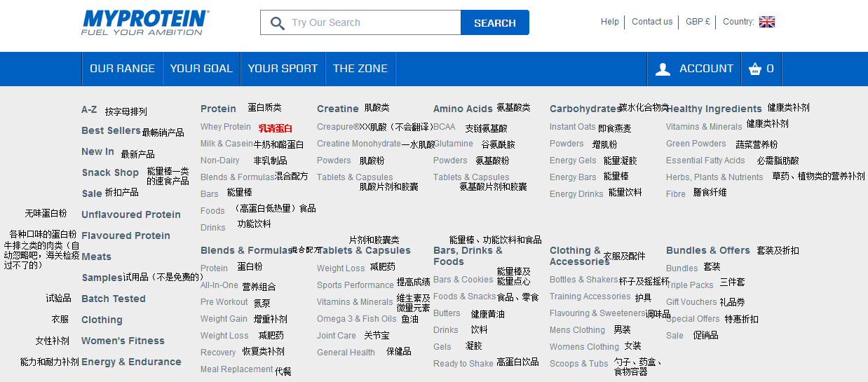Viewport: 868px width, 382px height.
Task: Click the Pre Workout link
Action: pyautogui.click(x=224, y=302)
